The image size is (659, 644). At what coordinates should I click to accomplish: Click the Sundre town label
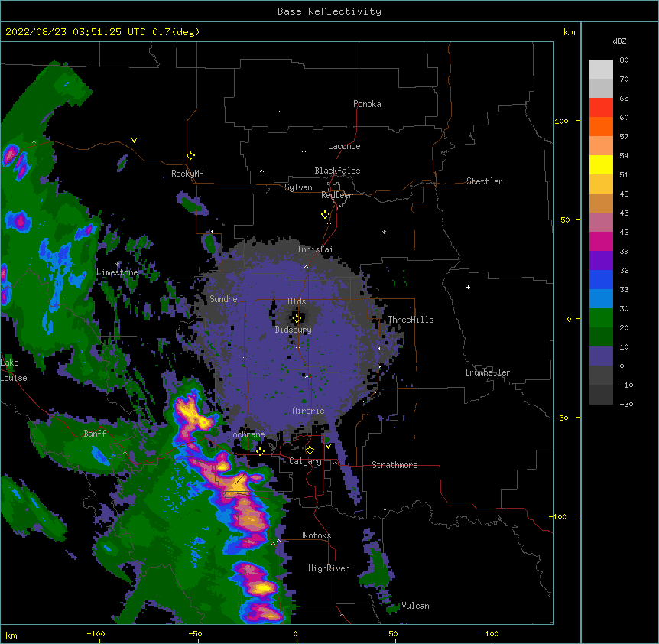pos(223,299)
